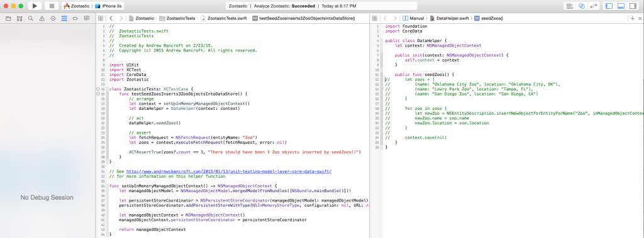Screen dimensions: 644x238
Task: Run testSeedZoosInserts3ZooObjectsIntoDataStore via gutter diamond
Action: pos(97,94)
